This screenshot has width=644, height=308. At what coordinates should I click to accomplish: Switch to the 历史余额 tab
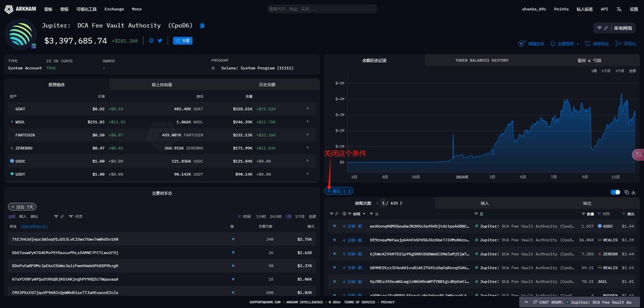click(x=267, y=84)
